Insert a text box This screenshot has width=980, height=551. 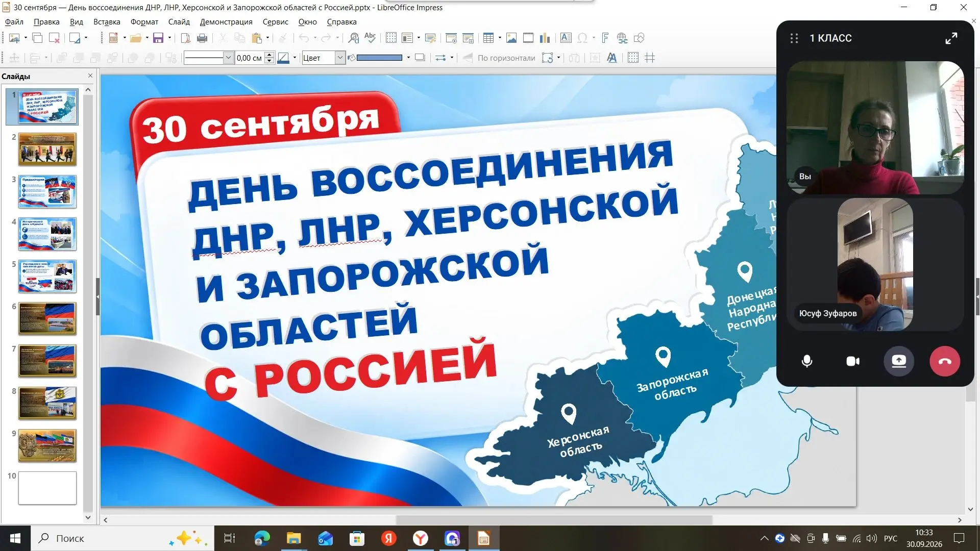pos(566,38)
